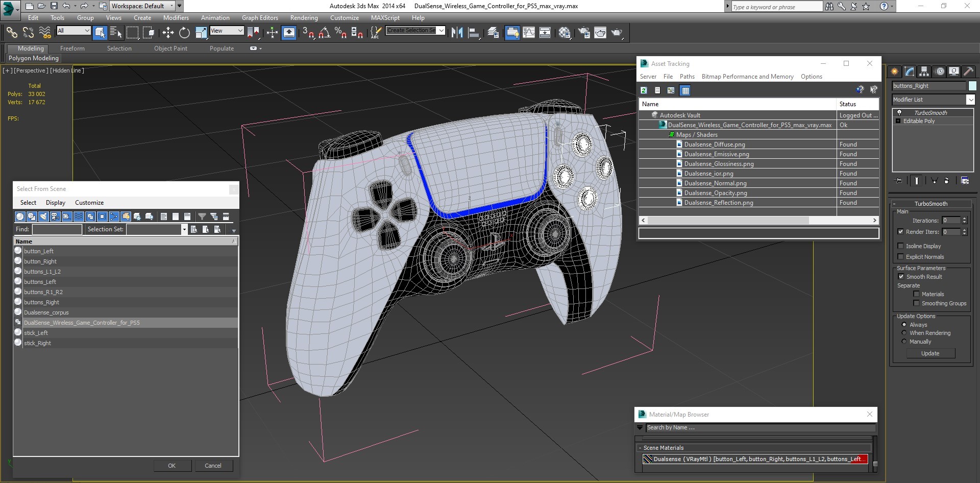Click the Bind to Space Warp tool
Image resolution: width=980 pixels, height=483 pixels.
click(x=45, y=33)
